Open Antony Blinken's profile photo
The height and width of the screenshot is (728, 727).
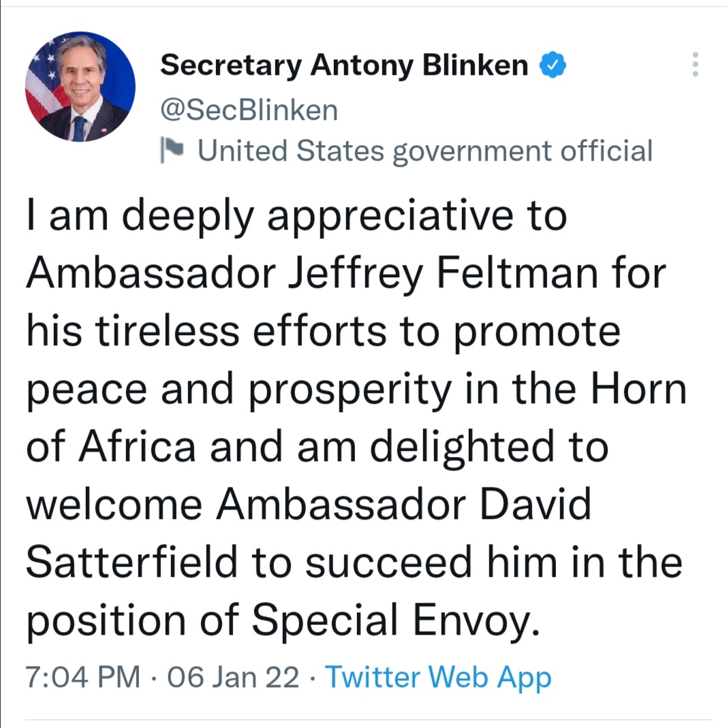(80, 87)
